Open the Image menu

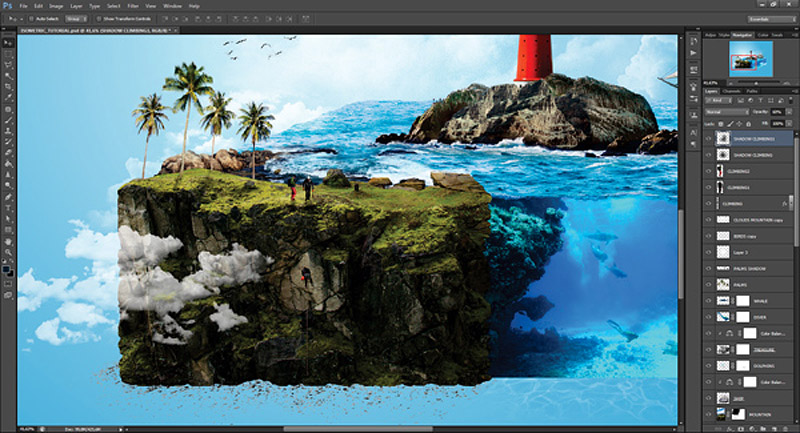click(x=56, y=6)
